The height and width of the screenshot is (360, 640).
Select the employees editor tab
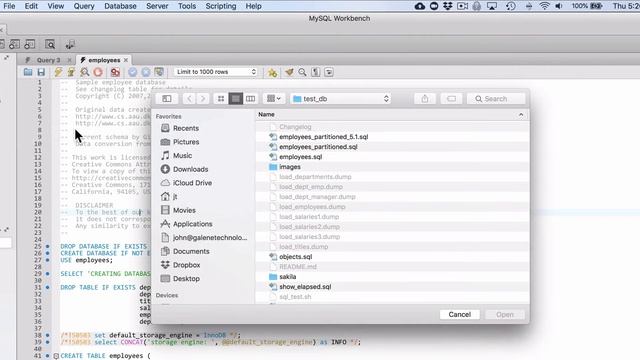104,60
